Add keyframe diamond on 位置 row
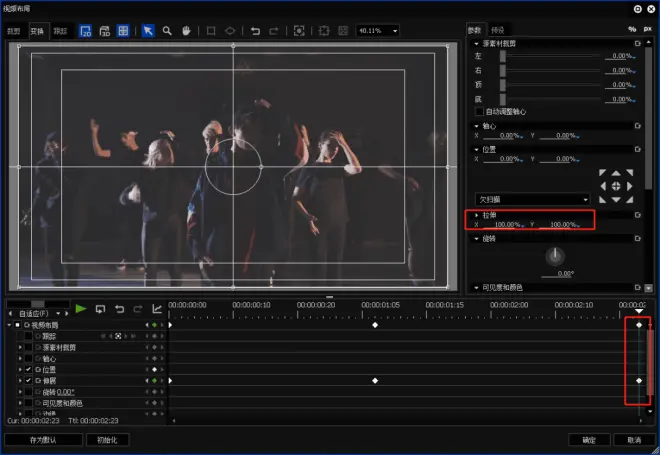This screenshot has height=455, width=660. click(154, 370)
